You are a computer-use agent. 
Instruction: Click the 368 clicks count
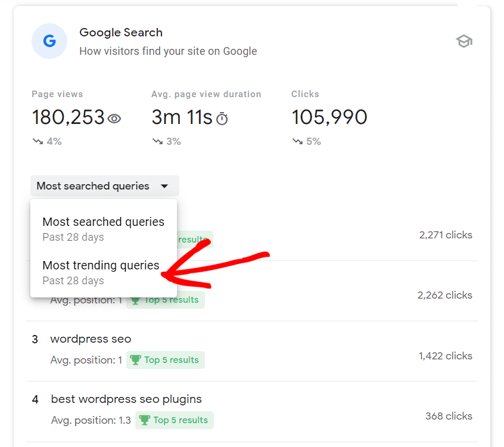click(449, 416)
